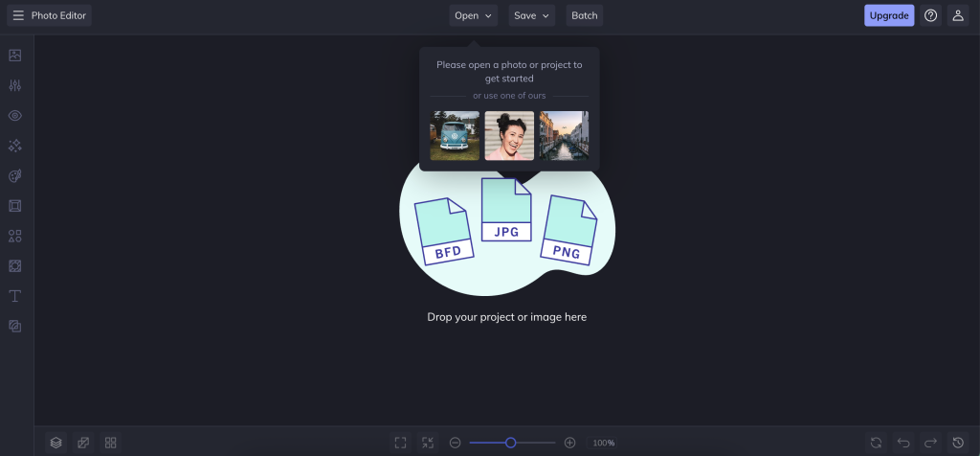Click the fit to screen icon
This screenshot has width=980, height=456.
(401, 443)
